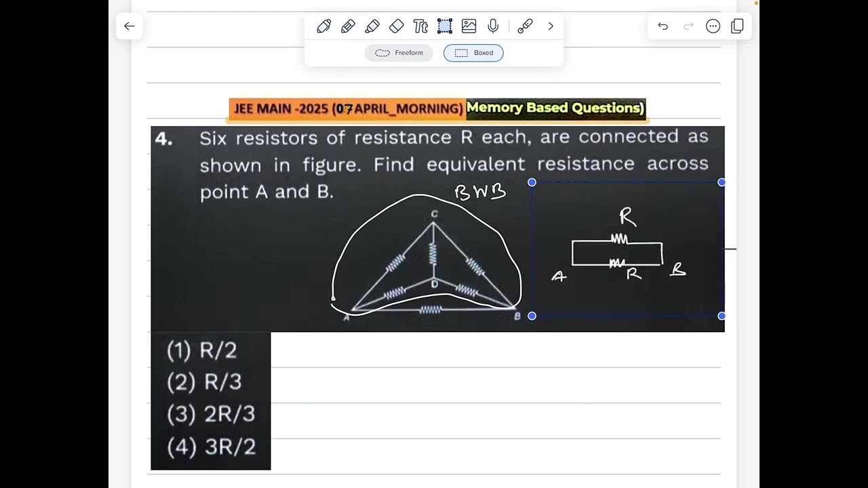Select the Highlighter tool
The width and height of the screenshot is (868, 488).
click(372, 26)
